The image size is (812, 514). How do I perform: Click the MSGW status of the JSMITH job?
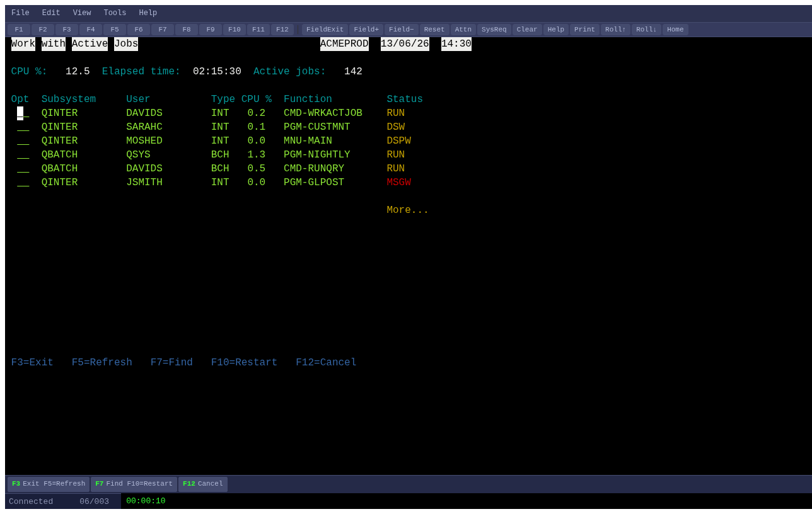tap(398, 183)
